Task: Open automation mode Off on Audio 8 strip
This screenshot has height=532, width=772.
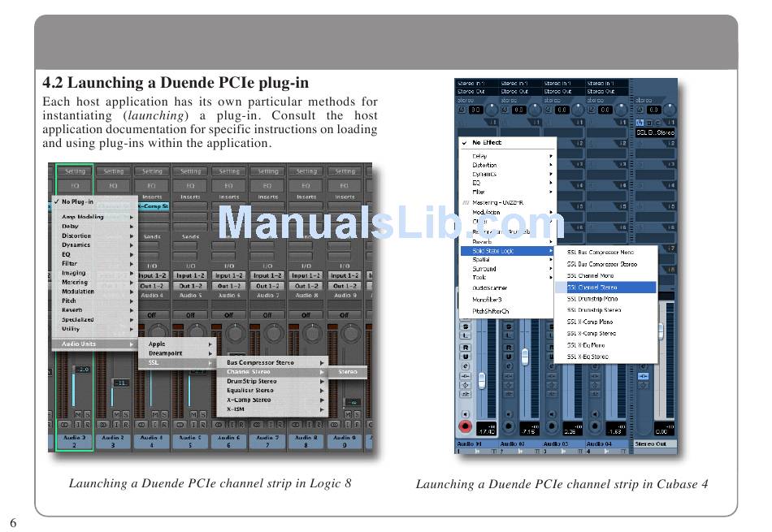Action: point(306,315)
